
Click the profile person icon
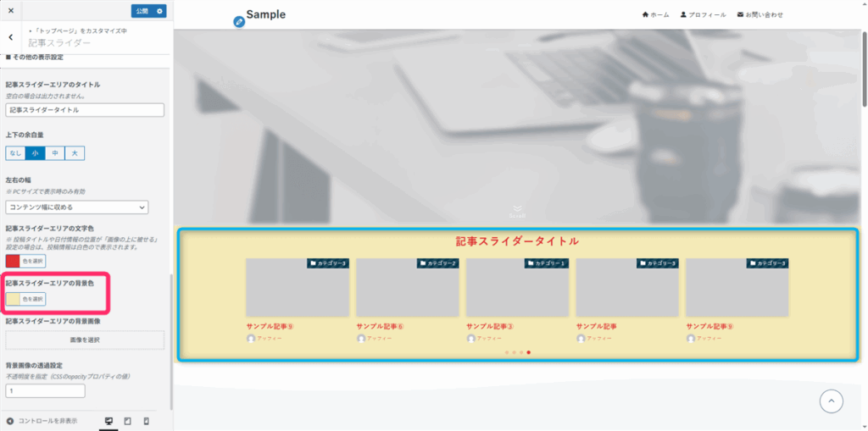coord(684,15)
